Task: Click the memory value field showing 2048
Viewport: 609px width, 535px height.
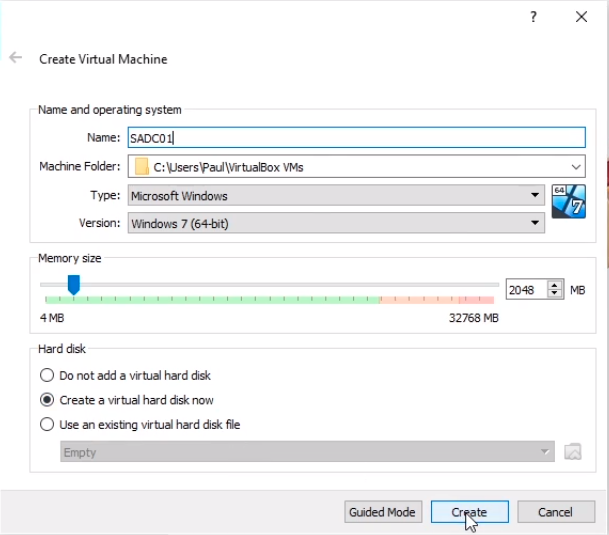Action: click(526, 290)
